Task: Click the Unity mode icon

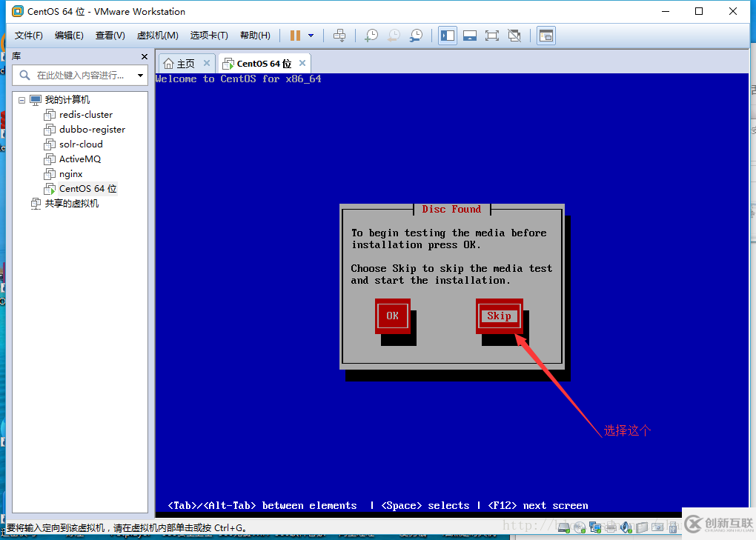Action: 514,36
